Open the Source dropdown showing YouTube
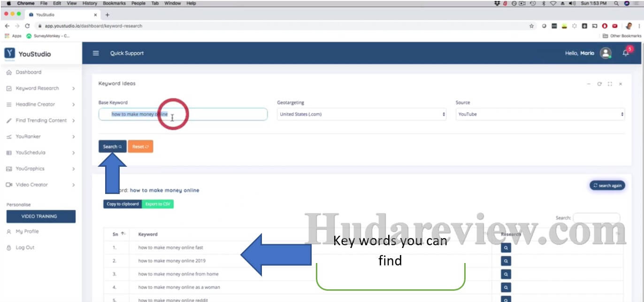Image resolution: width=644 pixels, height=302 pixels. coord(540,114)
